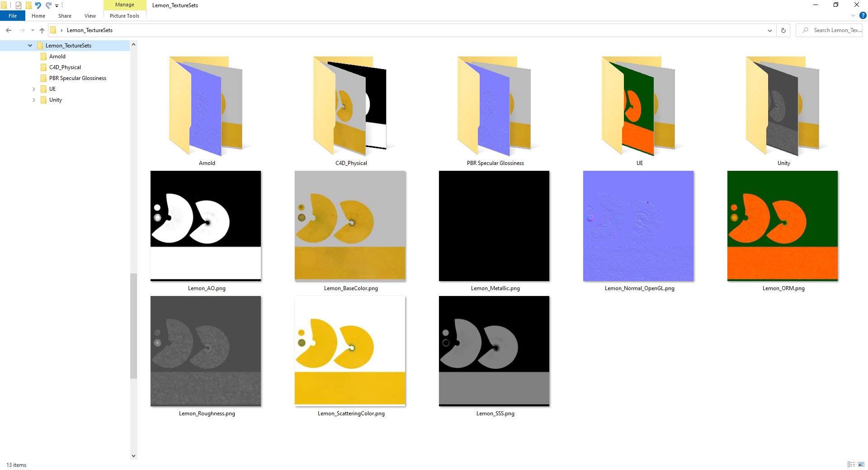Go up one folder level
Image resolution: width=868 pixels, height=470 pixels.
click(42, 30)
